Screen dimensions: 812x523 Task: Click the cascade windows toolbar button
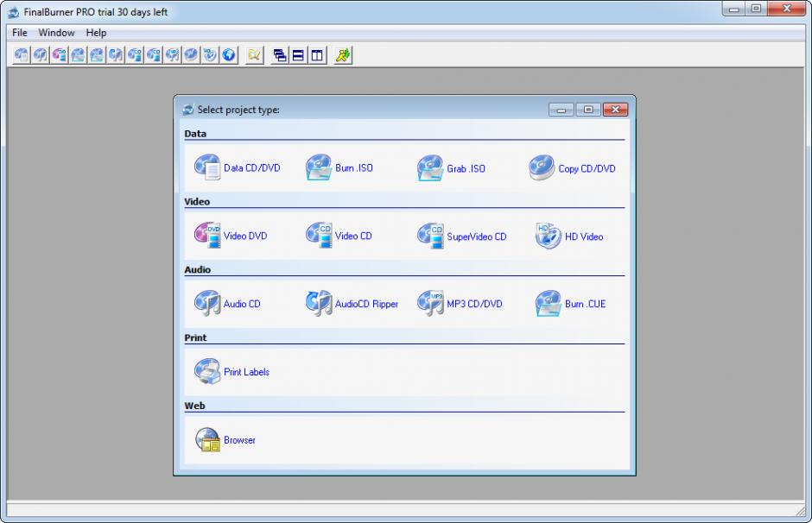tap(280, 55)
